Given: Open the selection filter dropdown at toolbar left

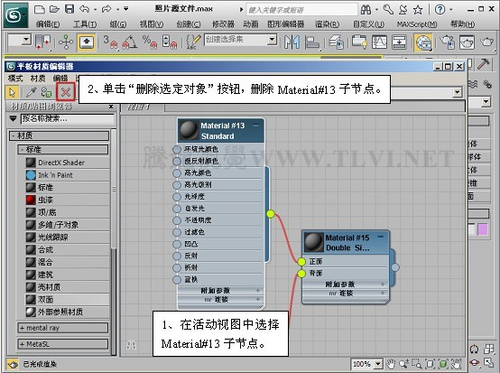Looking at the screenshot, I should (x=26, y=40).
